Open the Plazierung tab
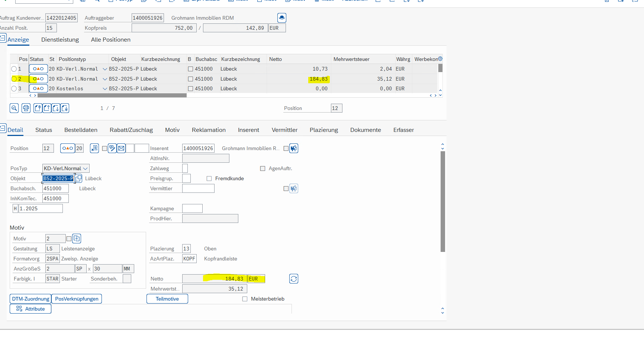The height and width of the screenshot is (337, 644). [x=324, y=130]
